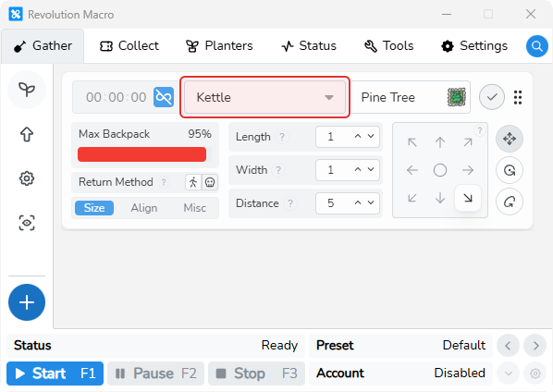
Task: Select the up-arrow icon in left sidebar
Action: (27, 134)
